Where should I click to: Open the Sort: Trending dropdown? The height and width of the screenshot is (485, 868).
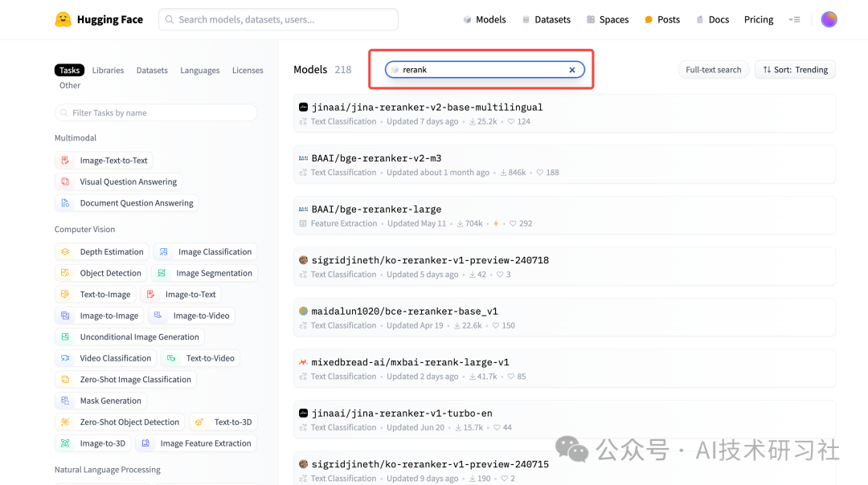coord(795,70)
